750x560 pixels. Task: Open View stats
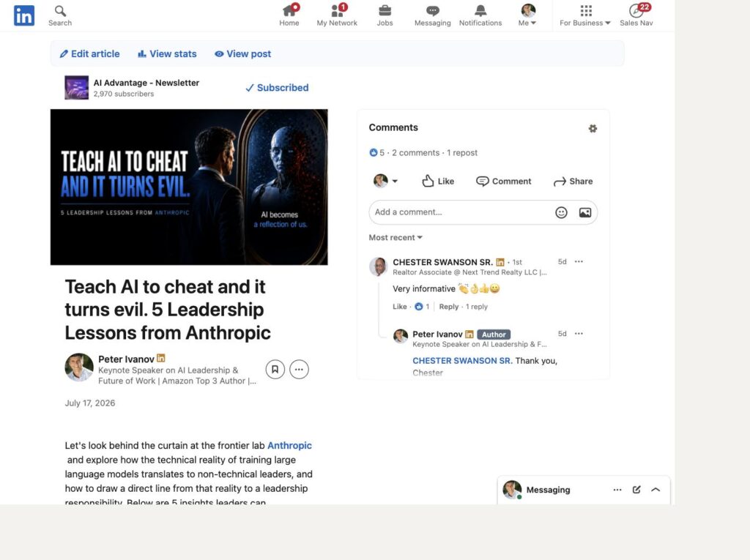point(167,53)
